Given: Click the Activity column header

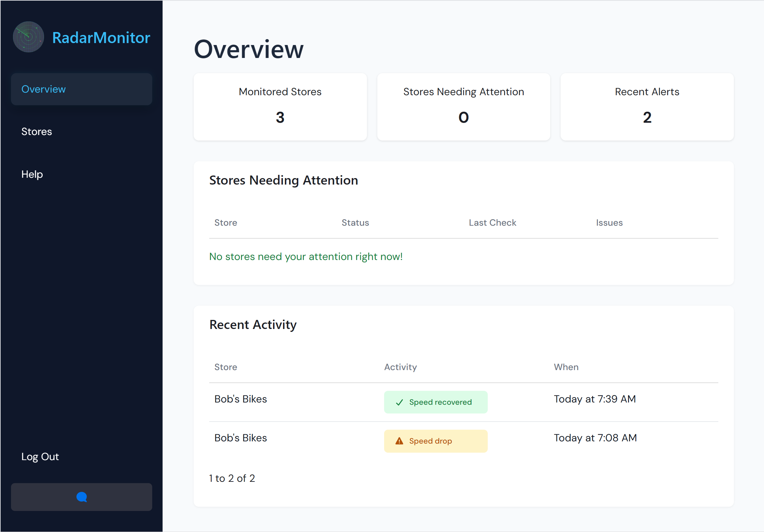Looking at the screenshot, I should click(x=400, y=367).
